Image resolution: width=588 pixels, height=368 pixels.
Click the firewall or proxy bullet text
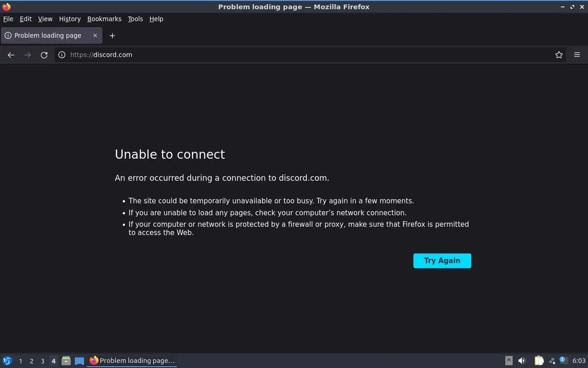[x=299, y=229]
